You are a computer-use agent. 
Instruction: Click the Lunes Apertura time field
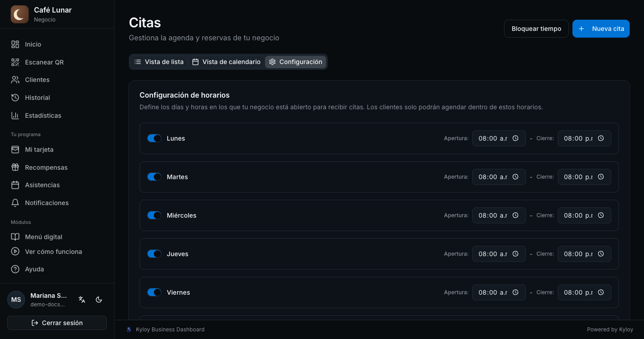click(499, 138)
